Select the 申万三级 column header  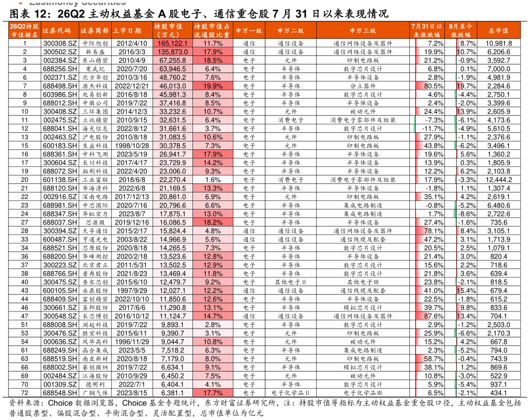click(363, 31)
